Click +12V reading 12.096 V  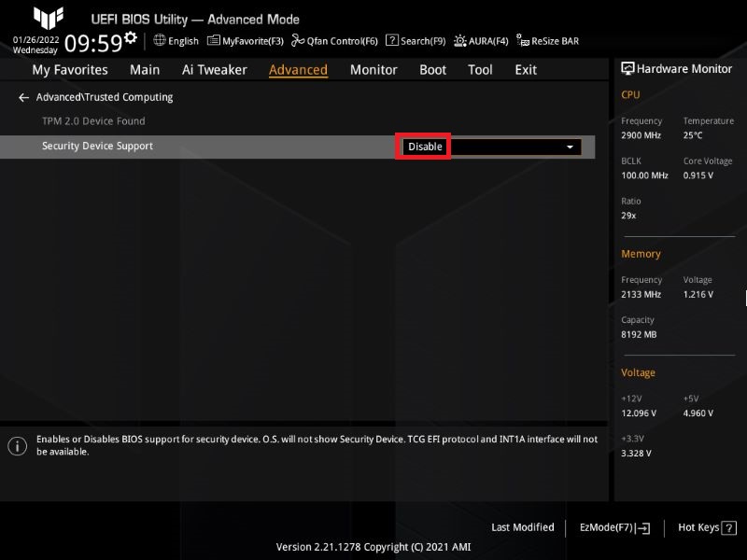[639, 413]
